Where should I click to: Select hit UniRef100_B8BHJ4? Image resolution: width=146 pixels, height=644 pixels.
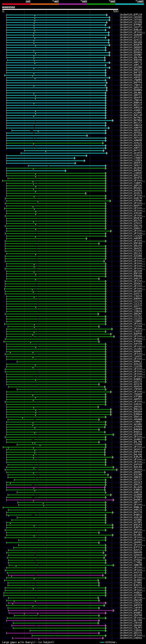pyautogui.click(x=131, y=103)
